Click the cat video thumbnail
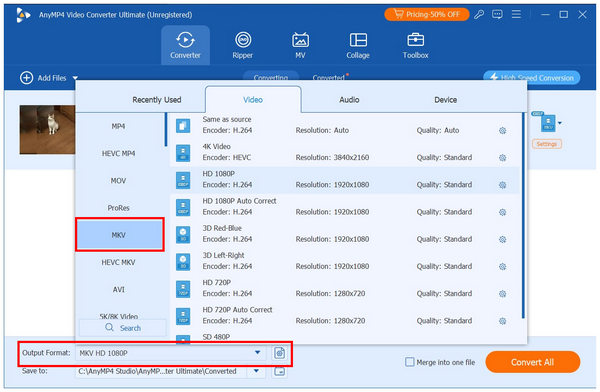 click(x=47, y=129)
